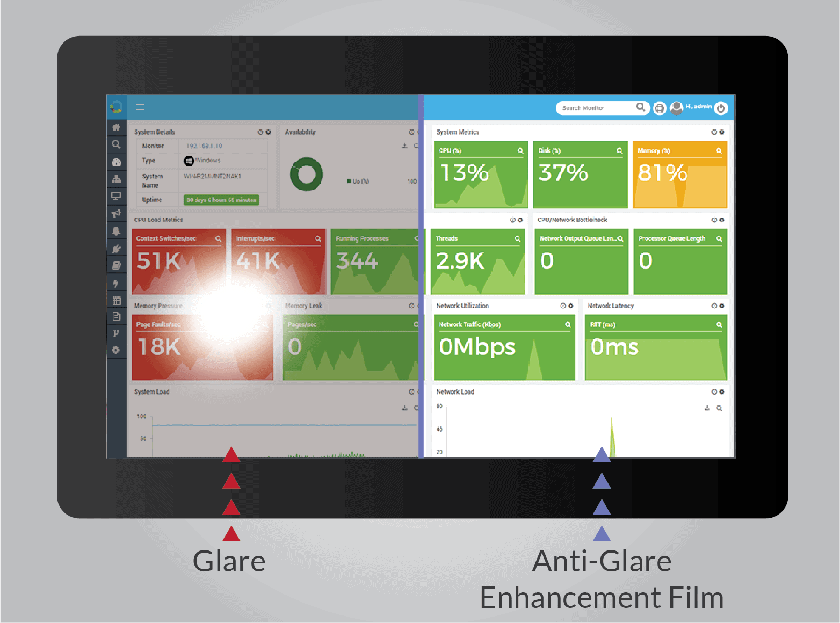Click the '0Mbps' network traffic value
Image resolution: width=840 pixels, height=623 pixels.
coord(477,347)
